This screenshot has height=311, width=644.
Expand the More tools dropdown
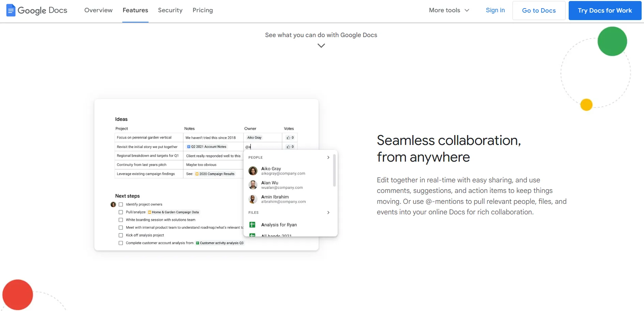pos(449,10)
